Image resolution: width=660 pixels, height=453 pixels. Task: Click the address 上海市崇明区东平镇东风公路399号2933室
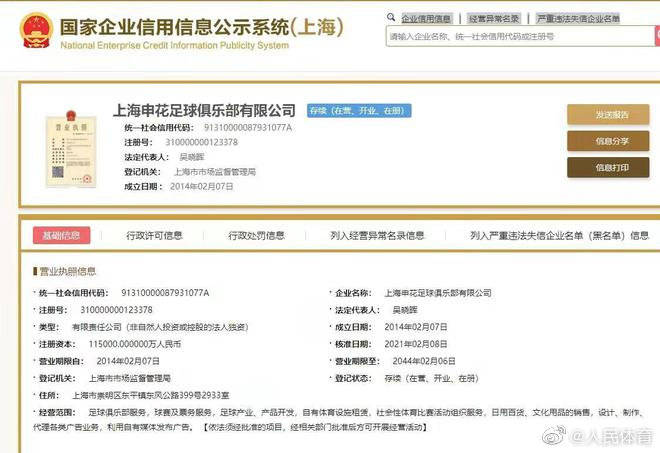(x=151, y=395)
